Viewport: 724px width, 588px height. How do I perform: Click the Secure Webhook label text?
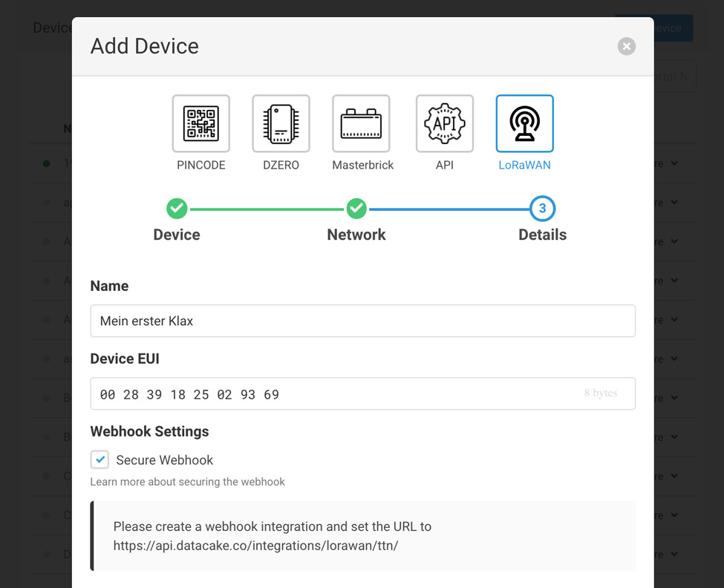(164, 460)
